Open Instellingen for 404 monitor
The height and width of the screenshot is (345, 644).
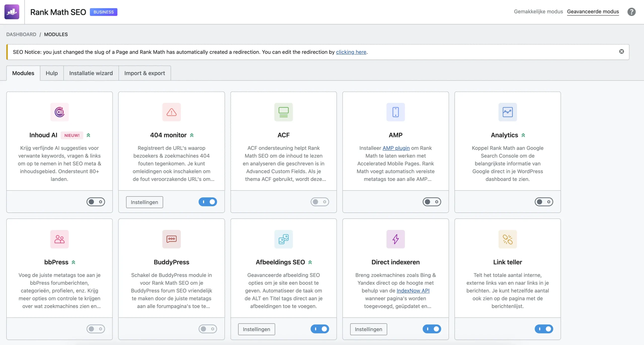(x=144, y=202)
